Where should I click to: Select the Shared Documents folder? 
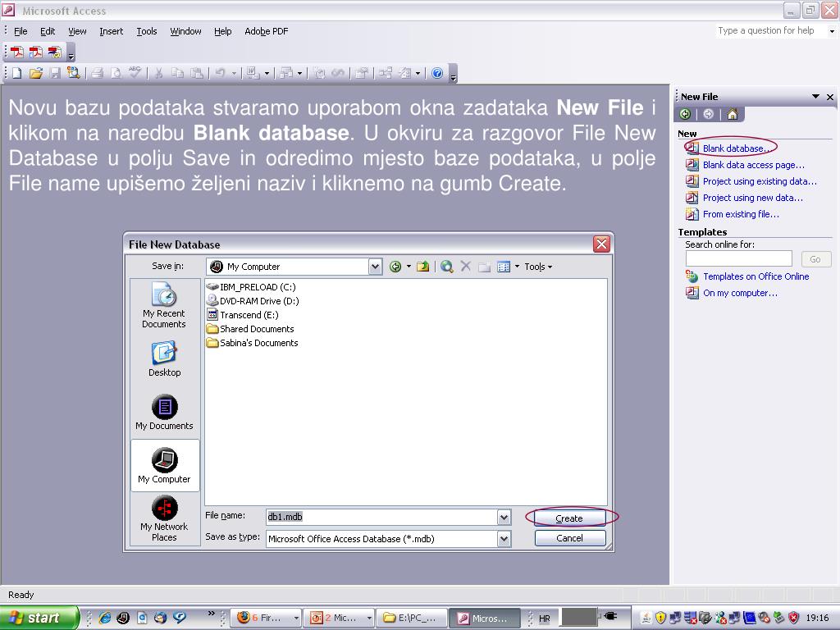click(x=250, y=329)
